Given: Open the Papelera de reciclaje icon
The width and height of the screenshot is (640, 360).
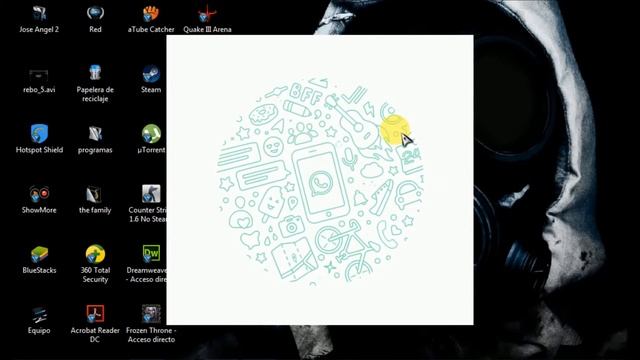Looking at the screenshot, I should (x=95, y=74).
